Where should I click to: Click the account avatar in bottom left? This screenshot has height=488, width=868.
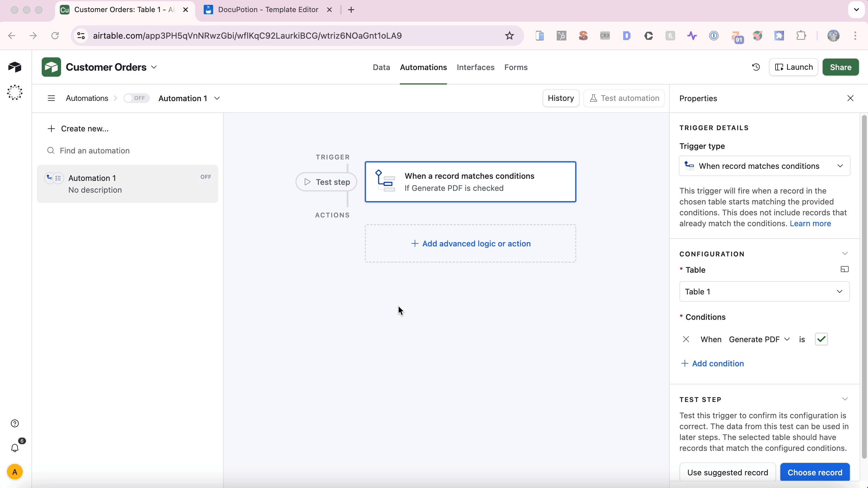[x=15, y=472]
